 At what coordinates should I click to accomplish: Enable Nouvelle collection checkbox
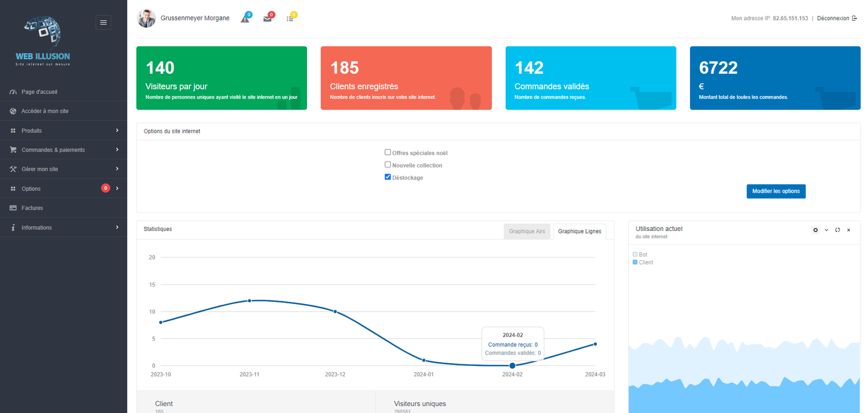click(x=388, y=165)
